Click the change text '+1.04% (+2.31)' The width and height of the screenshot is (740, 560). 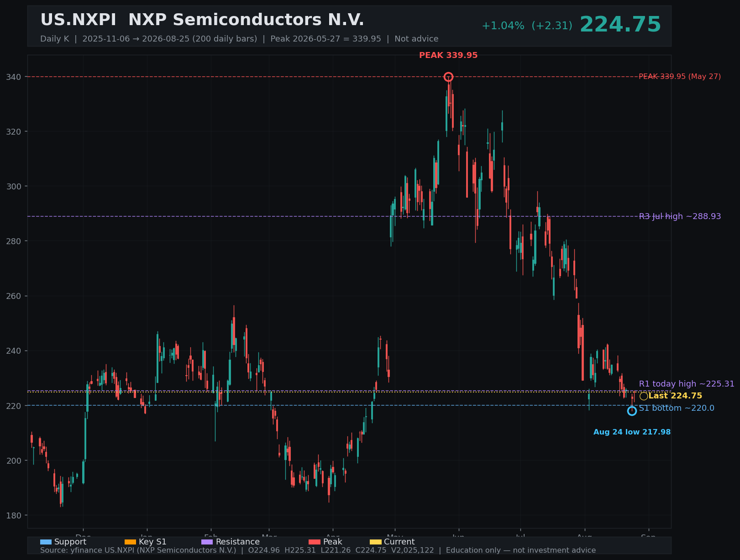527,26
